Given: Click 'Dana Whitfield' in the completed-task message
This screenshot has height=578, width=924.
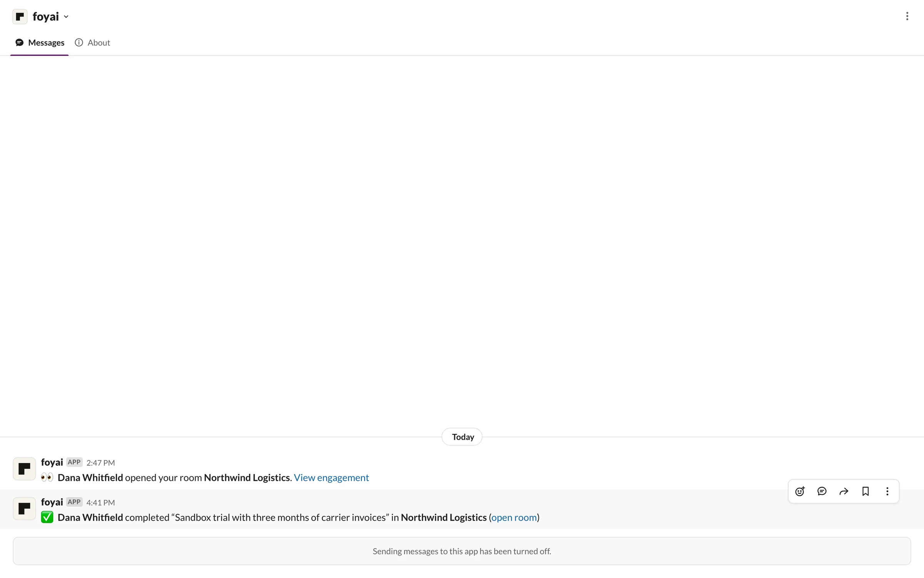Looking at the screenshot, I should point(90,517).
